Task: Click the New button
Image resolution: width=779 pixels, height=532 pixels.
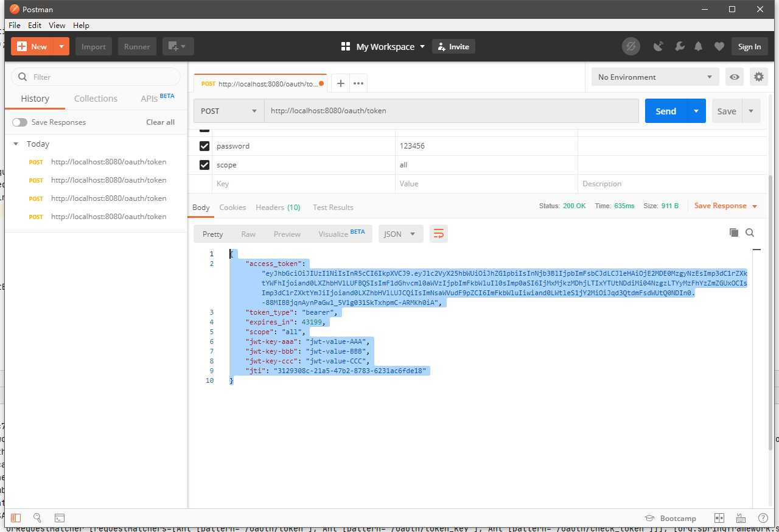Action: point(33,46)
